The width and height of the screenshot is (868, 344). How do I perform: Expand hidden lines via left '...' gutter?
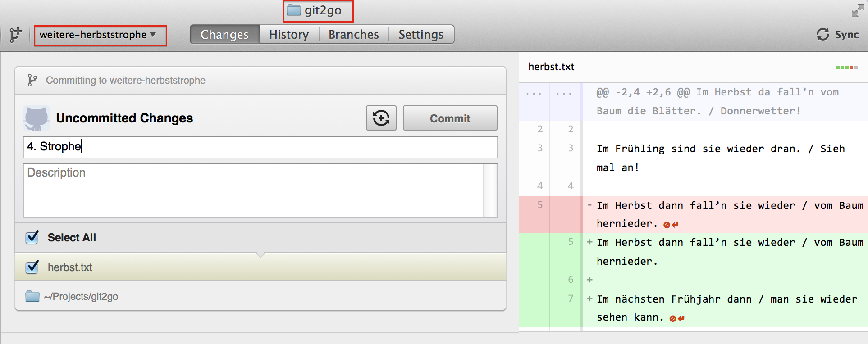point(534,94)
